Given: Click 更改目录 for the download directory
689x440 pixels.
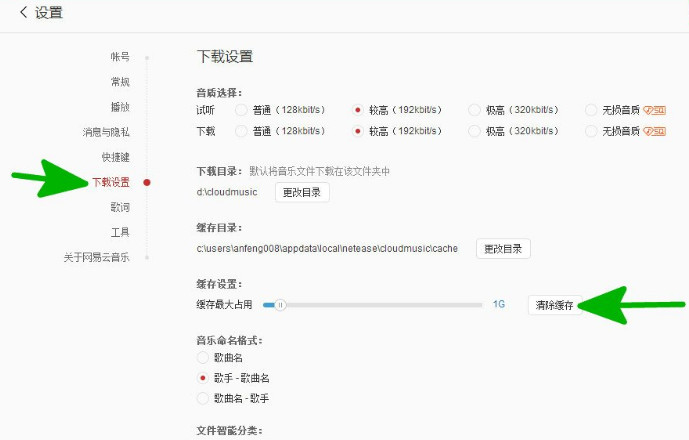Looking at the screenshot, I should (302, 193).
